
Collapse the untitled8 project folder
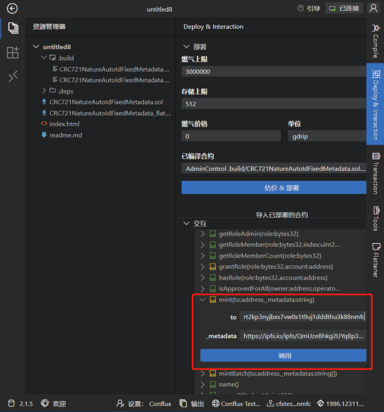[36, 47]
